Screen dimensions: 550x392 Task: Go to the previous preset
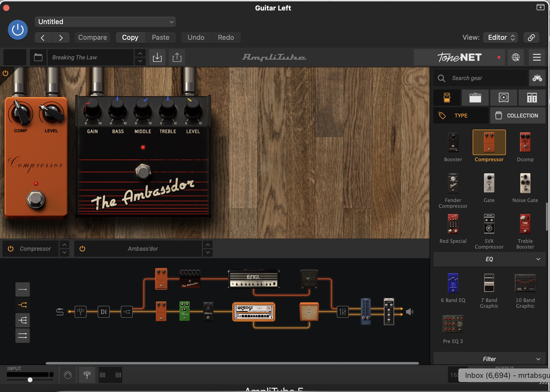[43, 38]
